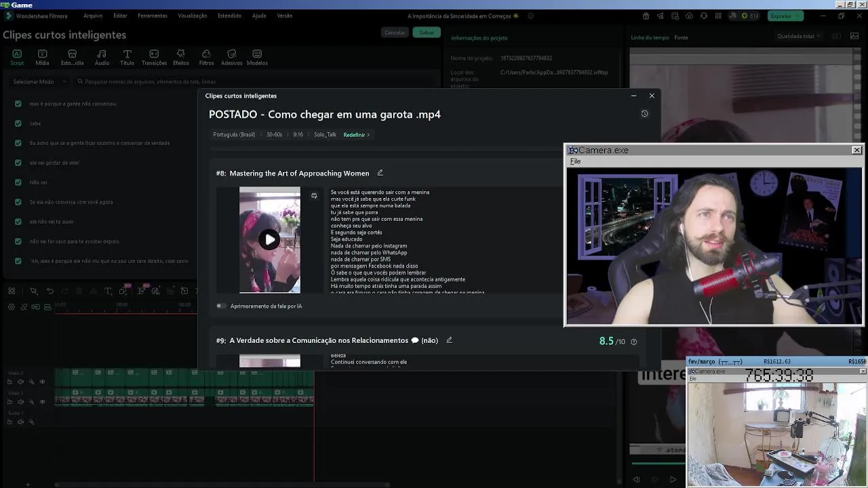This screenshot has height=488, width=868.
Task: Open the Arquivo menu
Action: [x=93, y=16]
